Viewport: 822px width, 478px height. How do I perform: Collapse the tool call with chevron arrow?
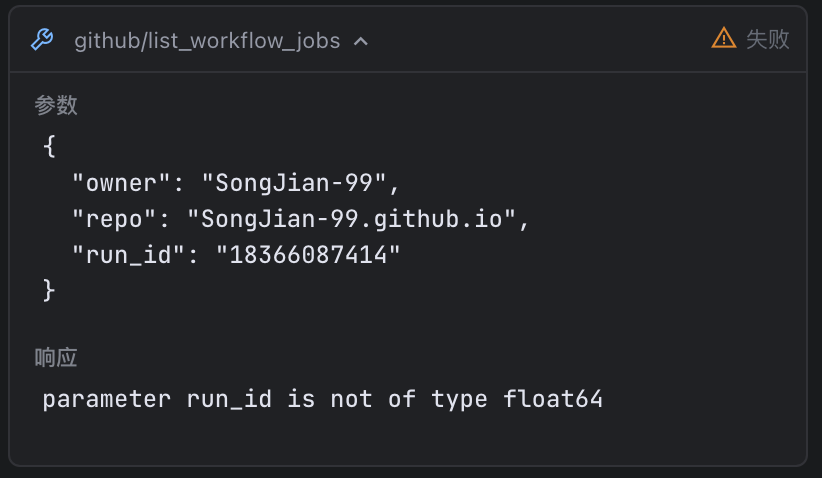pyautogui.click(x=361, y=41)
